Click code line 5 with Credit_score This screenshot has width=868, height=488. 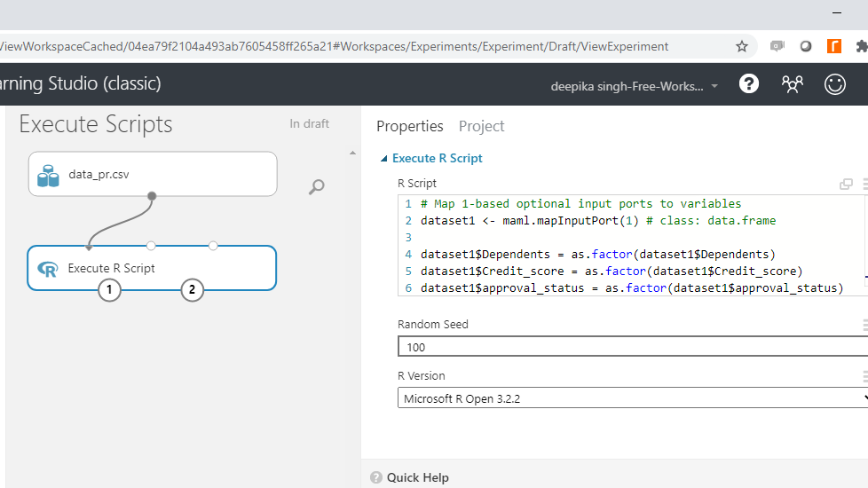(x=612, y=272)
